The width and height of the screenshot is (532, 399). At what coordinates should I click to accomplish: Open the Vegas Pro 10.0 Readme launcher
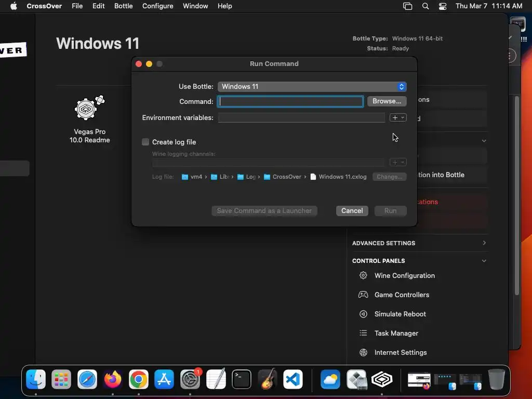89,119
